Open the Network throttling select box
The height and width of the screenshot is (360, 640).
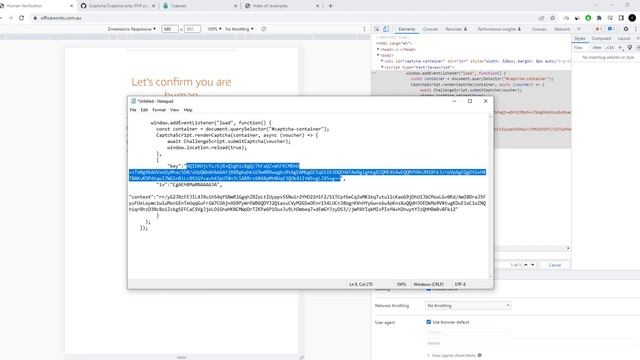point(468,305)
